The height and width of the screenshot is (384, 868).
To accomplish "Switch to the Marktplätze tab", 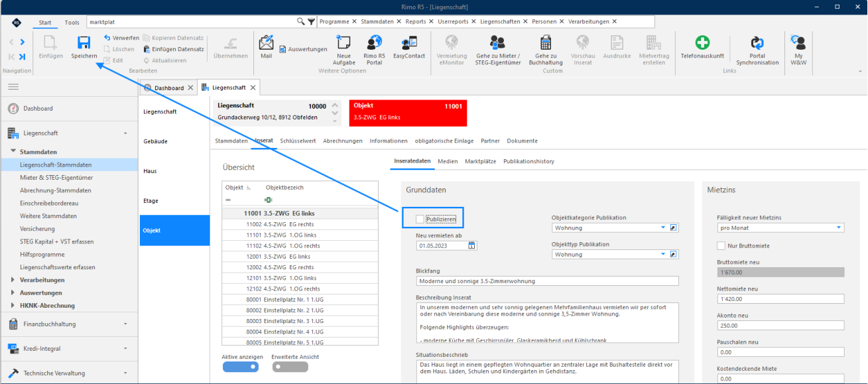I will (x=481, y=161).
